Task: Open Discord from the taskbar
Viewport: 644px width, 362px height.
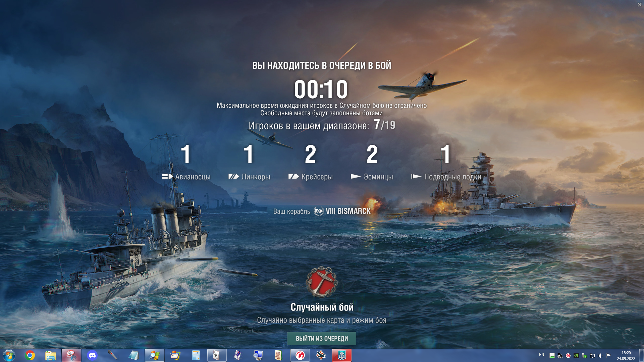Action: [x=92, y=355]
